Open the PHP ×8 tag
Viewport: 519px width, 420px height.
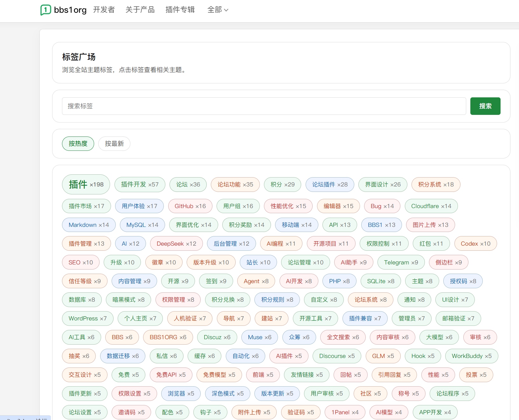[x=339, y=281]
